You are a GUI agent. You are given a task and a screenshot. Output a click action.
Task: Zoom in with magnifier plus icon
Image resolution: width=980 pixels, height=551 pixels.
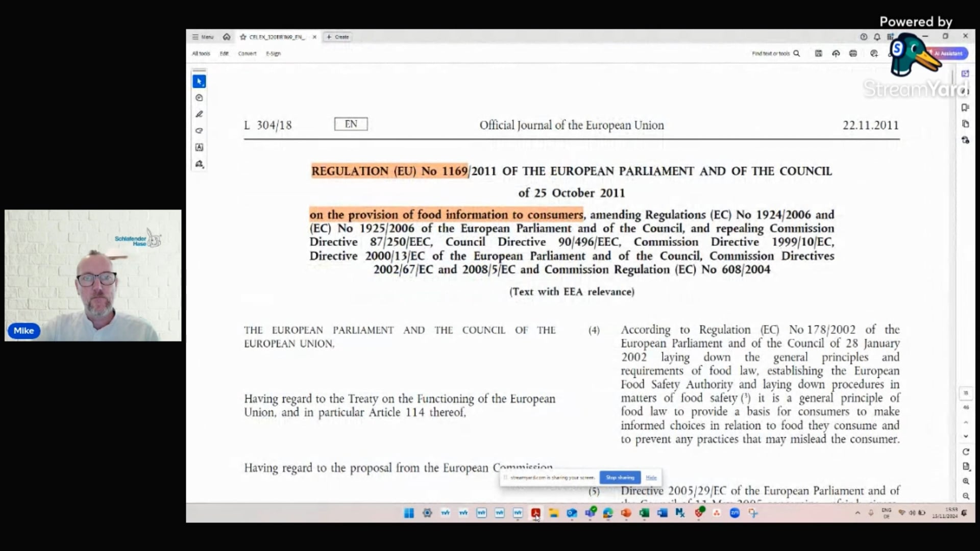(x=966, y=481)
